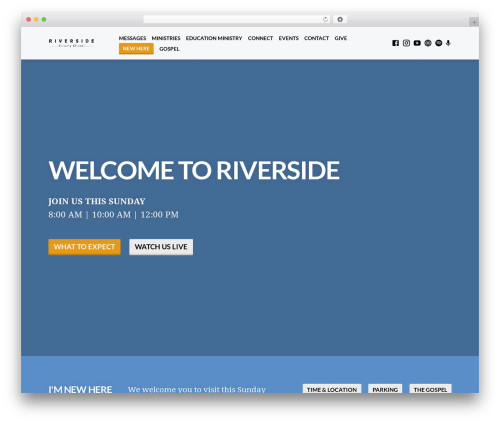500x423 pixels.
Task: Click the circular icon between YouTube and Spotify
Action: click(x=428, y=43)
